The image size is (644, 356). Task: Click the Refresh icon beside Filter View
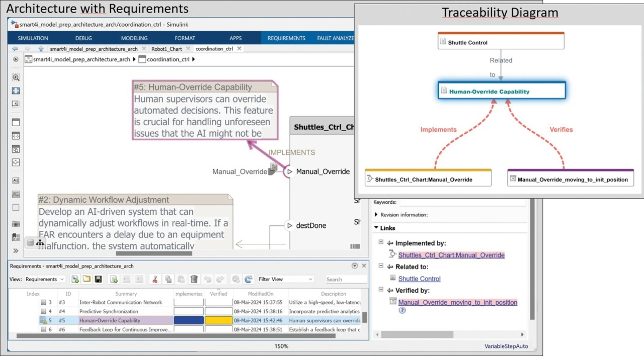tap(248, 280)
